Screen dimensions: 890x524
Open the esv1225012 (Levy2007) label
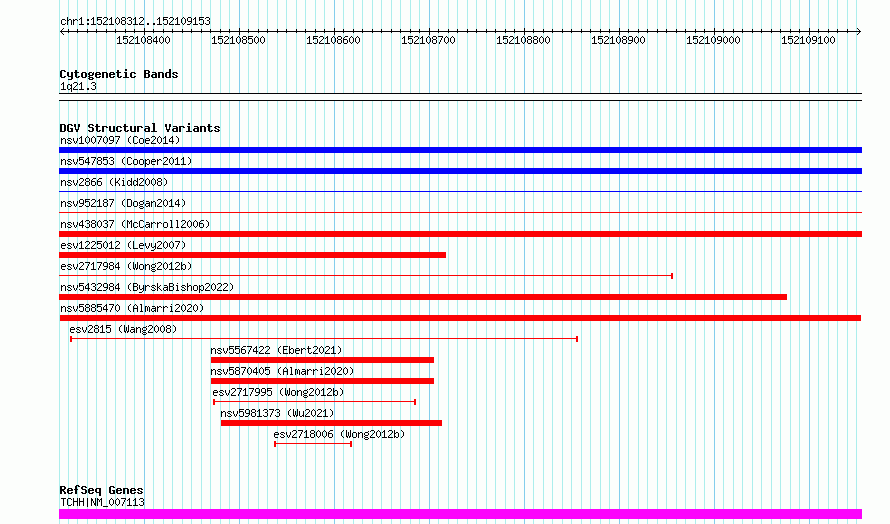123,245
